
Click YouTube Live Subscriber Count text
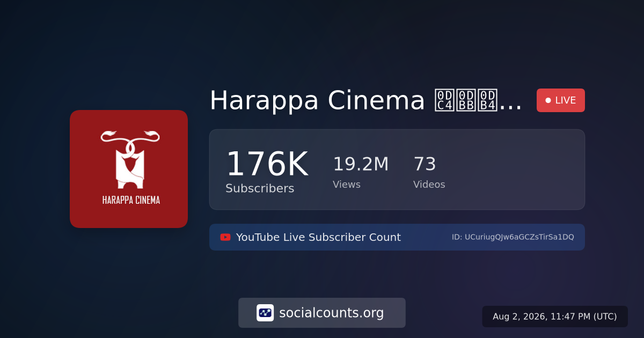[x=318, y=237]
